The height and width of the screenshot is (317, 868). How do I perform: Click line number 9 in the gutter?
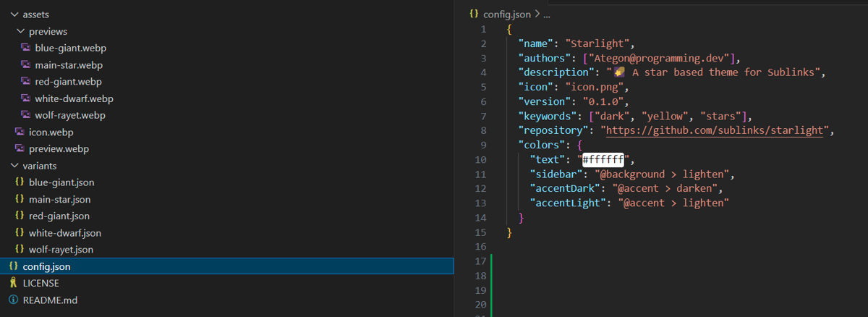coord(482,145)
